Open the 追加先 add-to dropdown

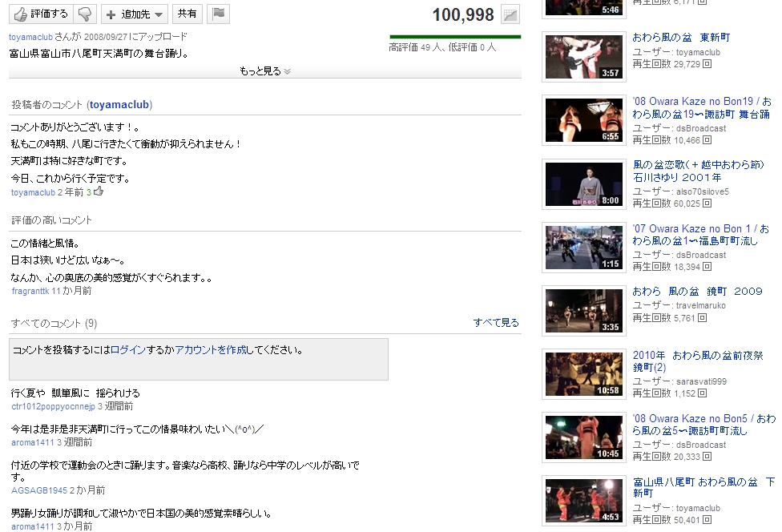pyautogui.click(x=135, y=14)
